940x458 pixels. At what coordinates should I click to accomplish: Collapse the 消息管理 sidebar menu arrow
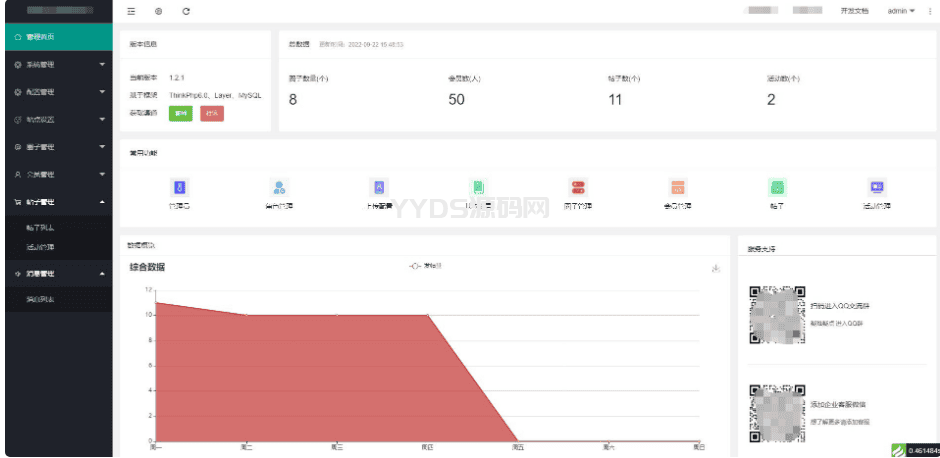pos(102,273)
